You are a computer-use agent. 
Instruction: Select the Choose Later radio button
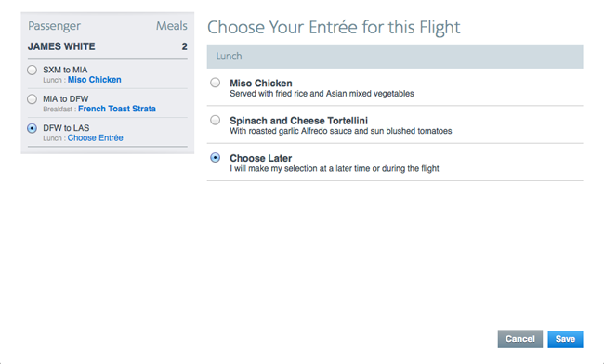(215, 157)
